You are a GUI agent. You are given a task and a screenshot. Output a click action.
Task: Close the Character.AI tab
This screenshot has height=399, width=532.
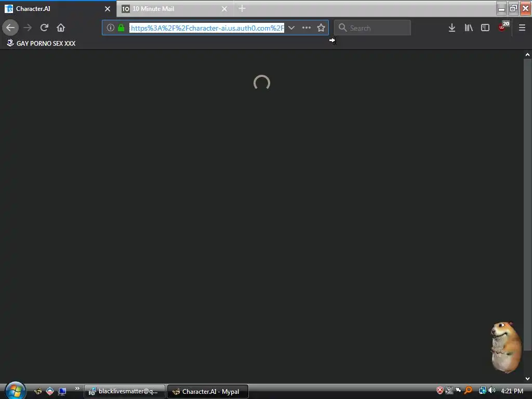[x=108, y=9]
